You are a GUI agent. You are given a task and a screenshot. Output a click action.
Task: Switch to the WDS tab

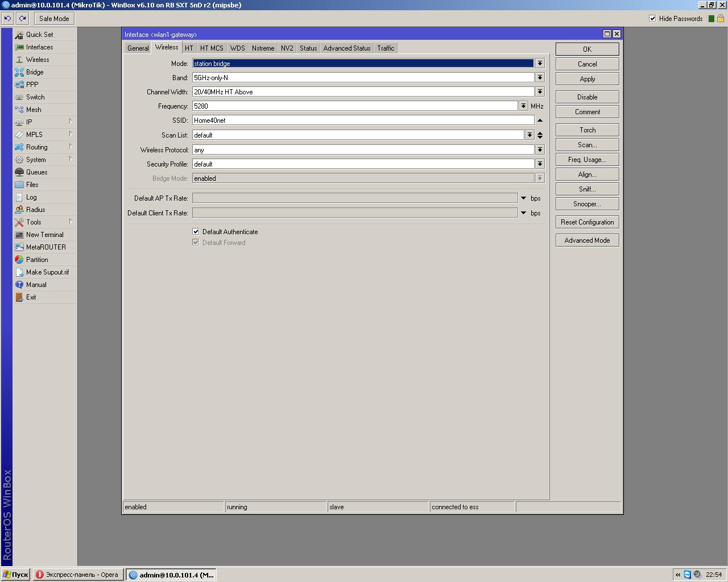(x=237, y=48)
